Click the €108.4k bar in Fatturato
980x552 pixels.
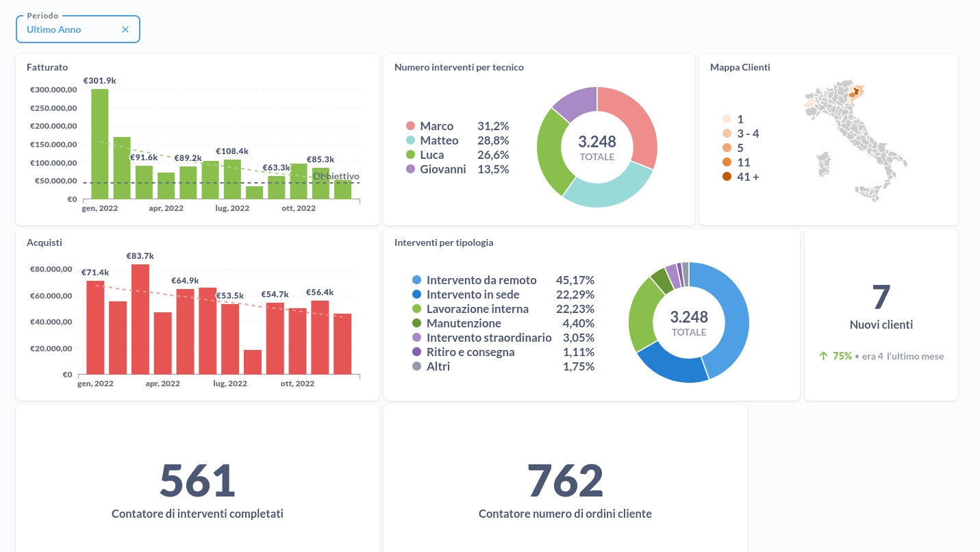coord(232,179)
